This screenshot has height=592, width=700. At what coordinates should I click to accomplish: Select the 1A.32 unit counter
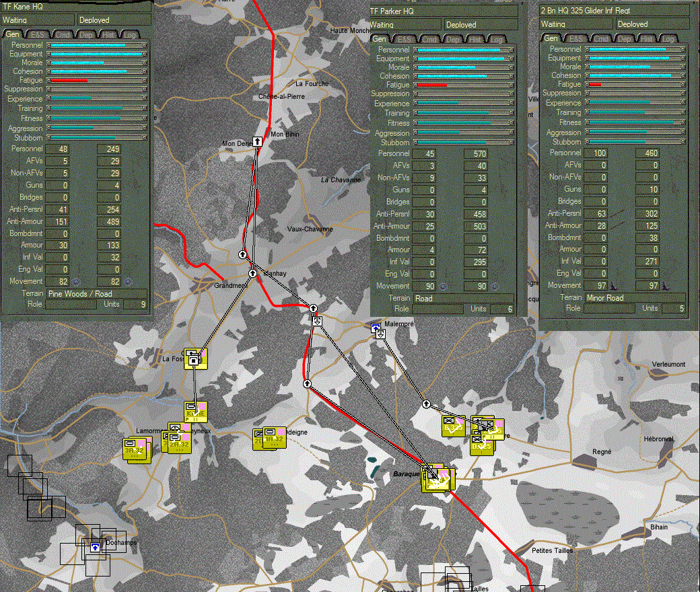275,437
